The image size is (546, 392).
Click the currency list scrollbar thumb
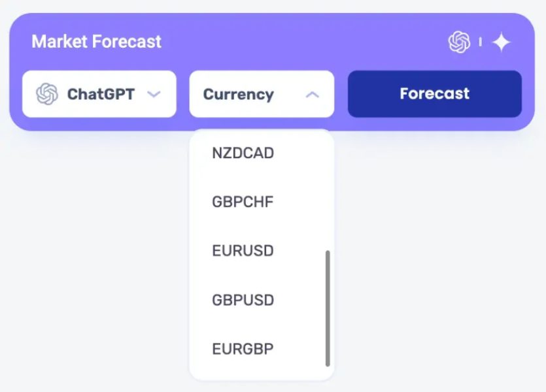(328, 307)
